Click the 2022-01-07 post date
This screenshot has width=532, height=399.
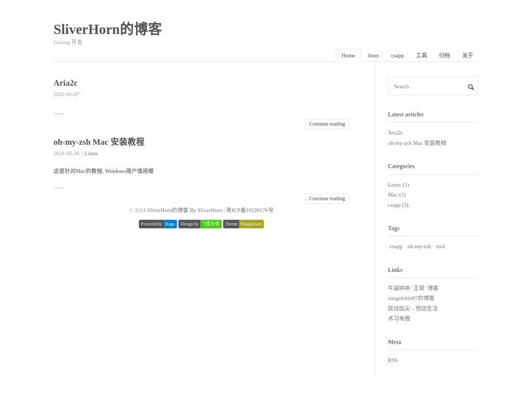pos(66,95)
